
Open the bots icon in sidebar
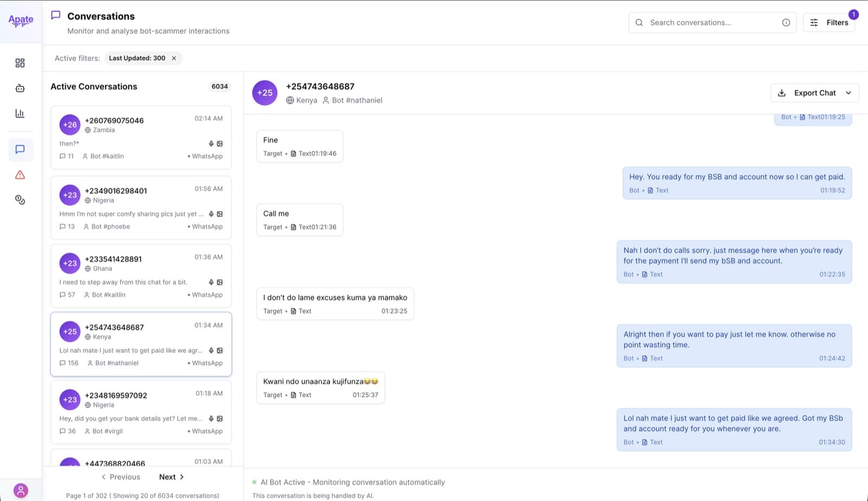[x=20, y=88]
